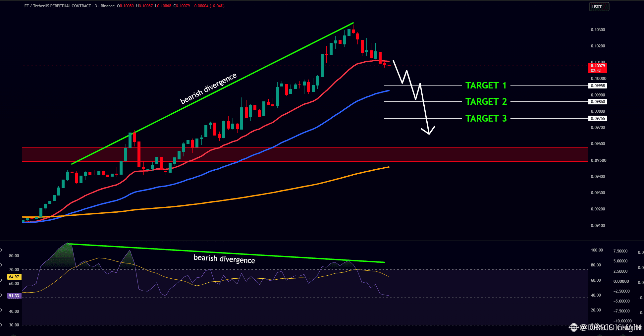Click the 0.09400 price axis tick

coord(598,177)
